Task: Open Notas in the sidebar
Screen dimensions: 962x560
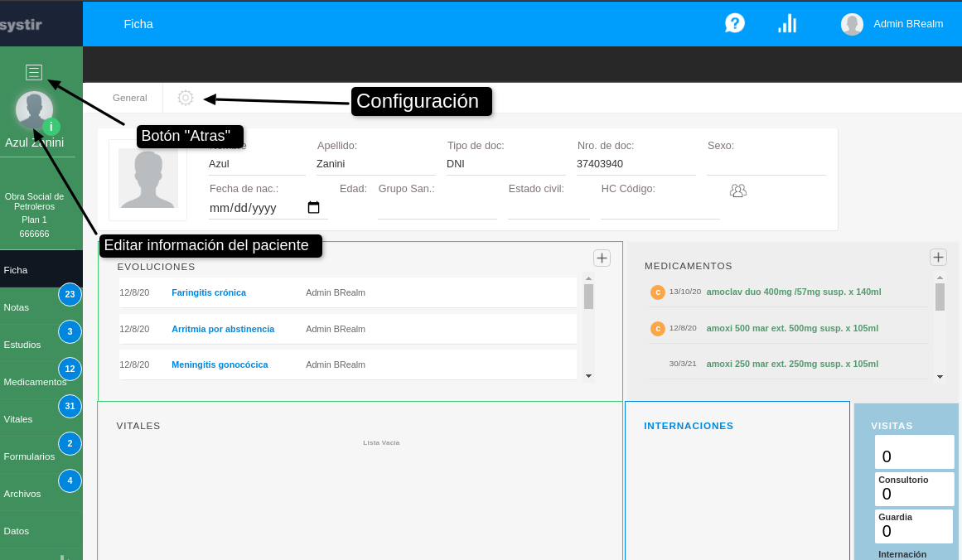Action: tap(17, 307)
